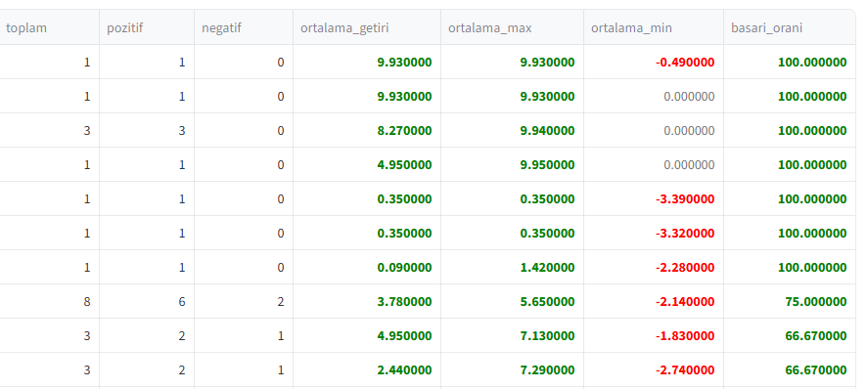The image size is (868, 389).
Task: Select 0.000000 in the row with 9.950000
Action: tap(654, 164)
